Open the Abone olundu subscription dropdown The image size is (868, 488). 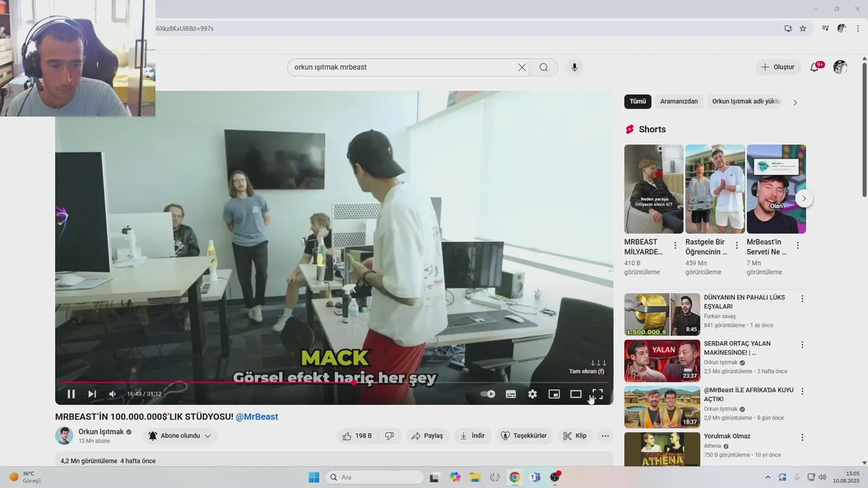(x=180, y=436)
